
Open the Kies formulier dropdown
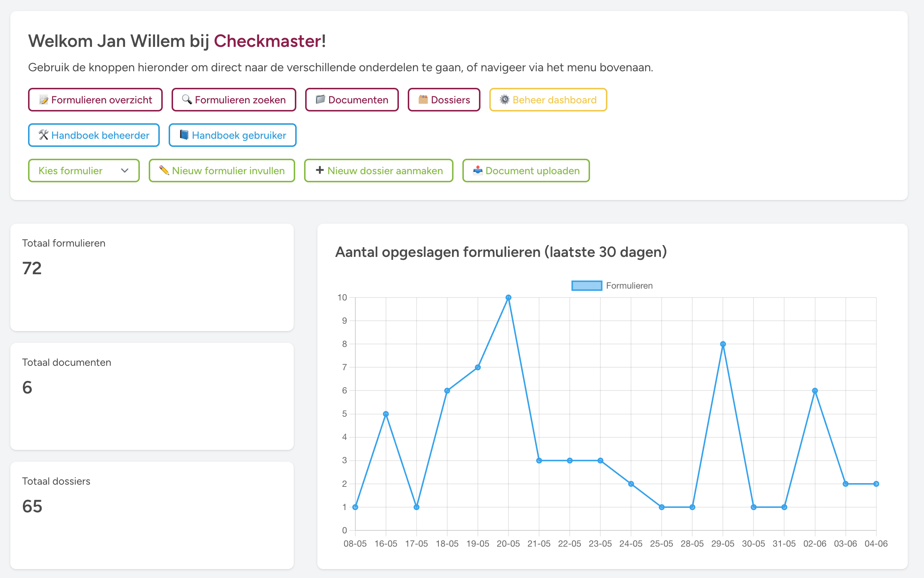[x=83, y=171]
